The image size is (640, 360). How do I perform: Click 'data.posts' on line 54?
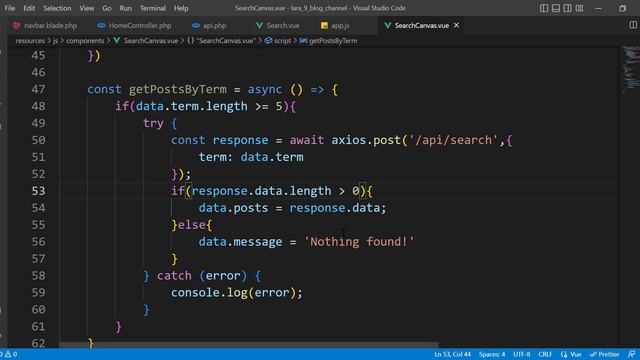[x=233, y=208]
